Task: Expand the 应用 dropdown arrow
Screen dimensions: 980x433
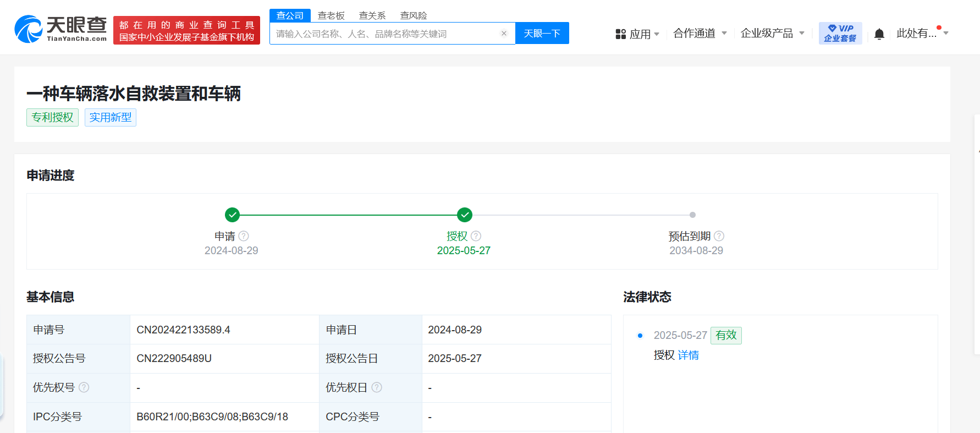Action: tap(657, 34)
